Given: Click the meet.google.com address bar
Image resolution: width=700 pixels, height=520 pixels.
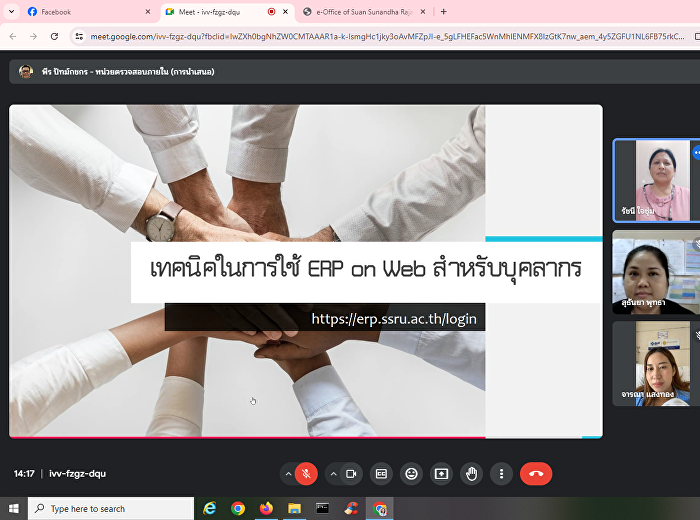Looking at the screenshot, I should 387,37.
